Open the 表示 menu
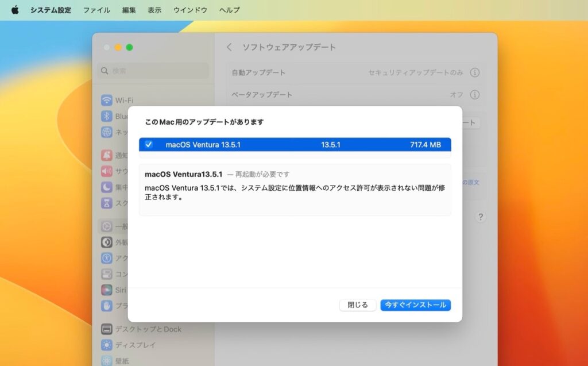The width and height of the screenshot is (588, 366). click(x=154, y=10)
